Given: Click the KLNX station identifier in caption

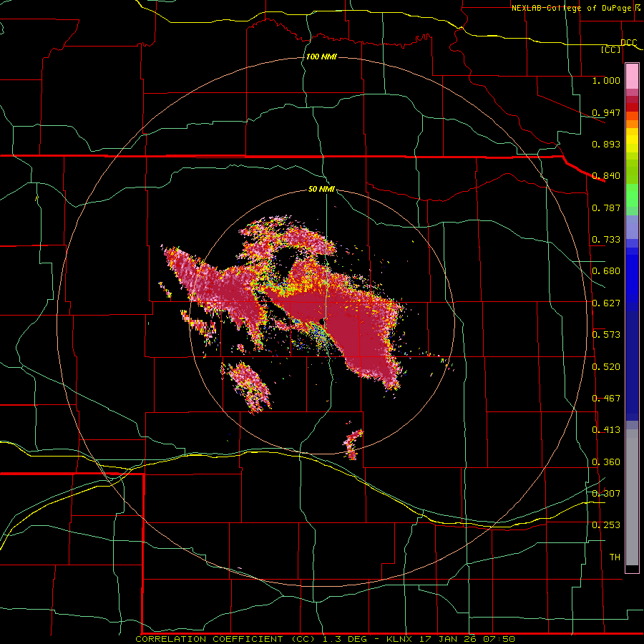Looking at the screenshot, I should (399, 639).
